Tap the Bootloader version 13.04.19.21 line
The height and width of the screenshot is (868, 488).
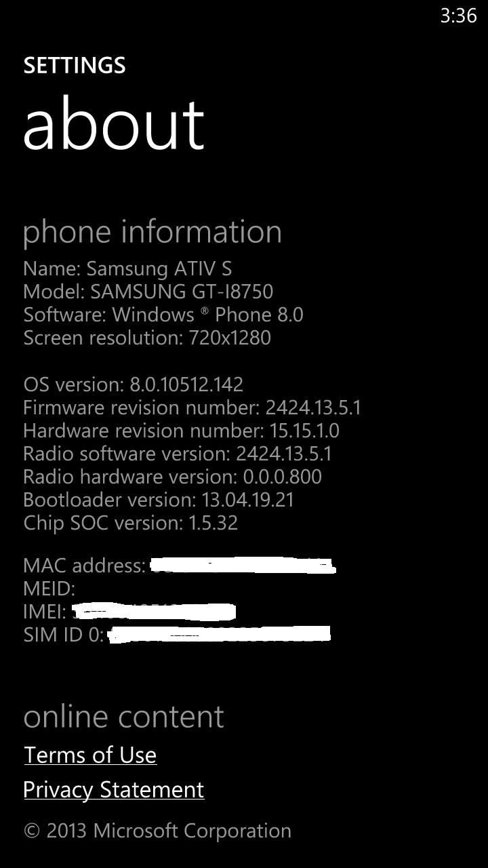point(159,500)
